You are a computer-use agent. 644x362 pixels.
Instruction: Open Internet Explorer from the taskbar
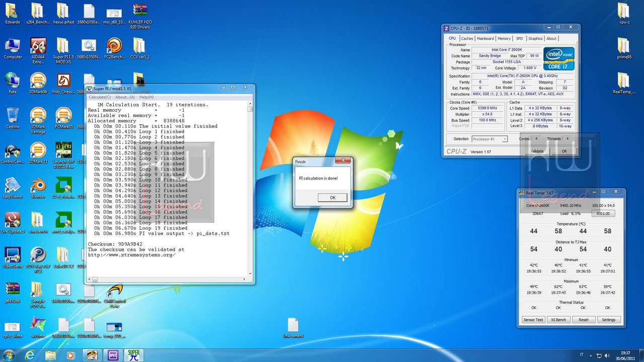click(30, 355)
